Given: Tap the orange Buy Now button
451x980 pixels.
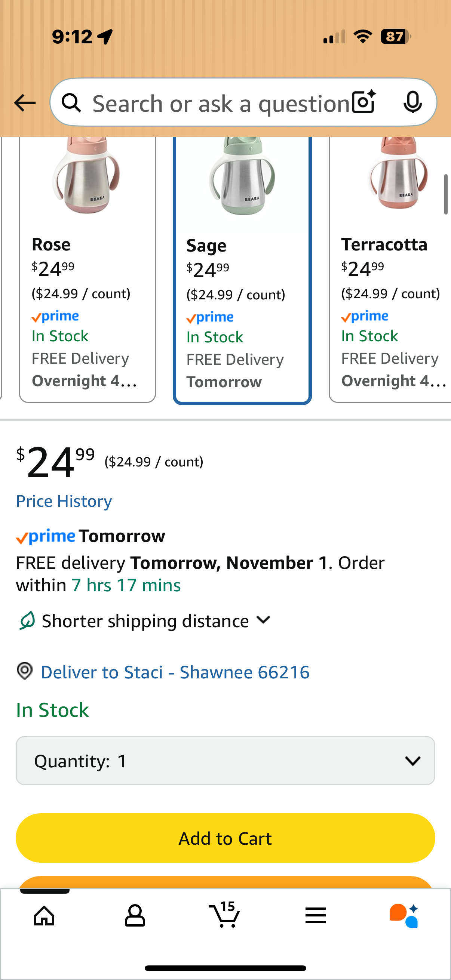Looking at the screenshot, I should tap(225, 882).
